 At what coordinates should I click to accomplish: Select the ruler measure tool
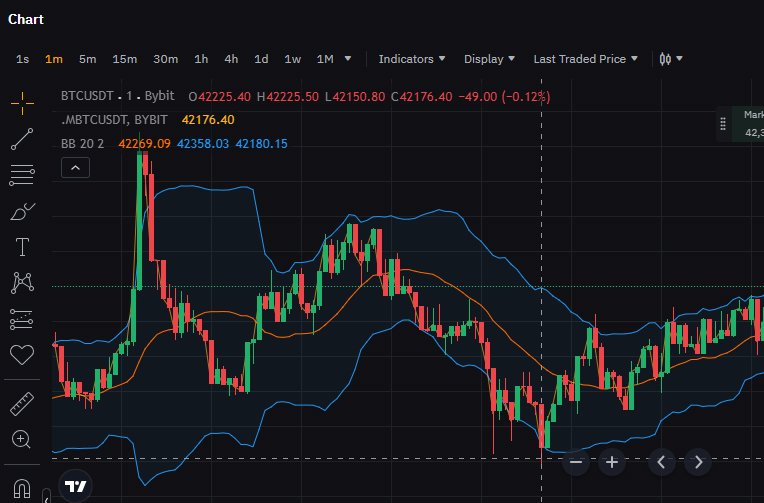tap(22, 404)
